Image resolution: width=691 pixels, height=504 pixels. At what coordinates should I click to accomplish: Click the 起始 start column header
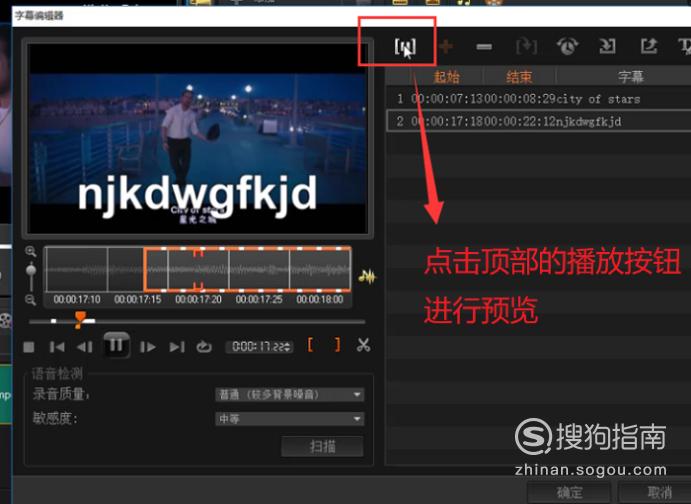(446, 77)
